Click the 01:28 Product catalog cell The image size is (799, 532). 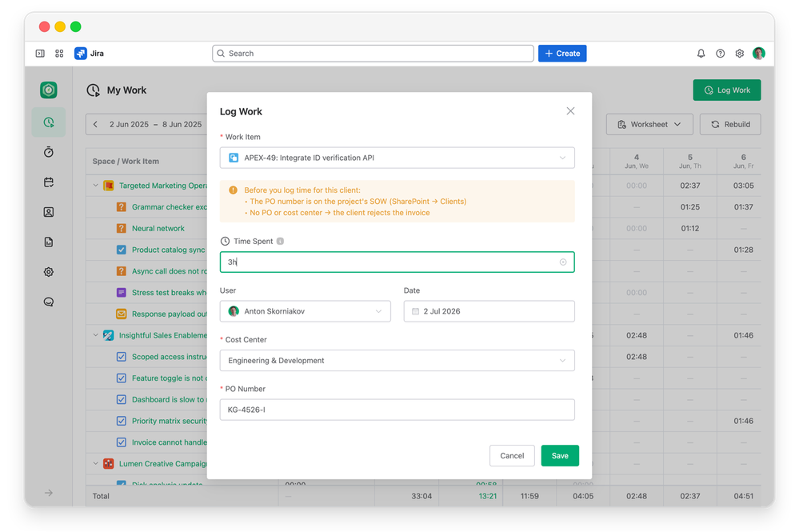coord(744,250)
